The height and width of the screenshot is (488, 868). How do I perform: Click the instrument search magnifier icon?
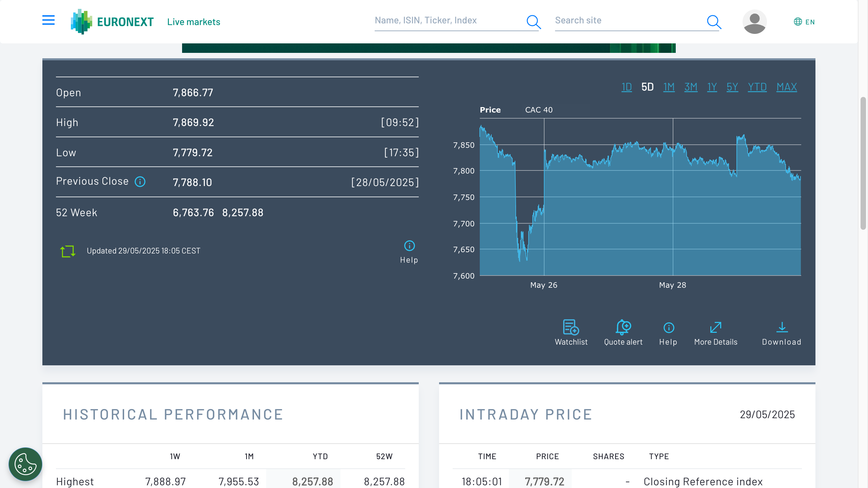pyautogui.click(x=533, y=22)
